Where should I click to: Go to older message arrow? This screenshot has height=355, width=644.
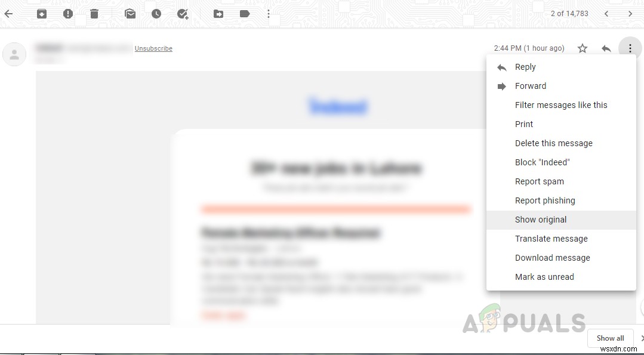(x=630, y=14)
